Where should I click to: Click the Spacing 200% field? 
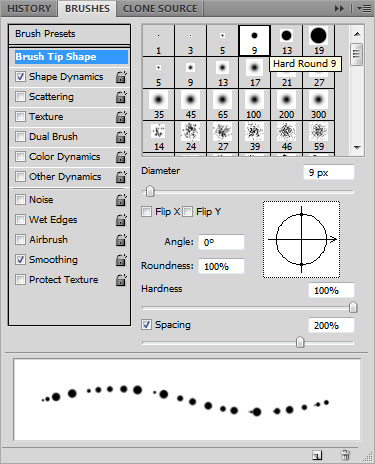331,325
